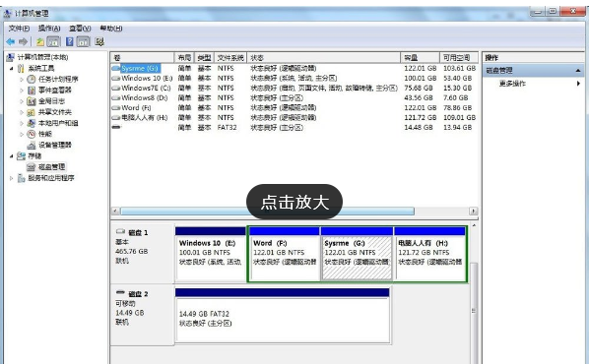
Task: Select the Word (F:) volume row
Action: point(294,107)
